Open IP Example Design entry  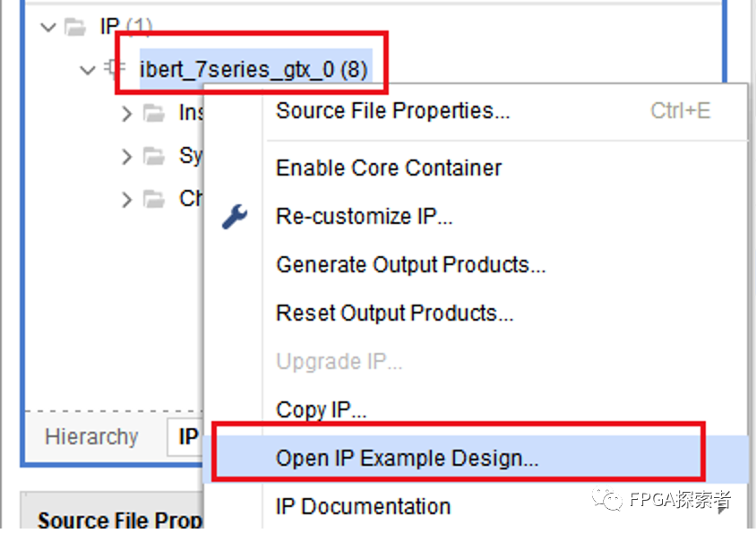[x=407, y=458]
